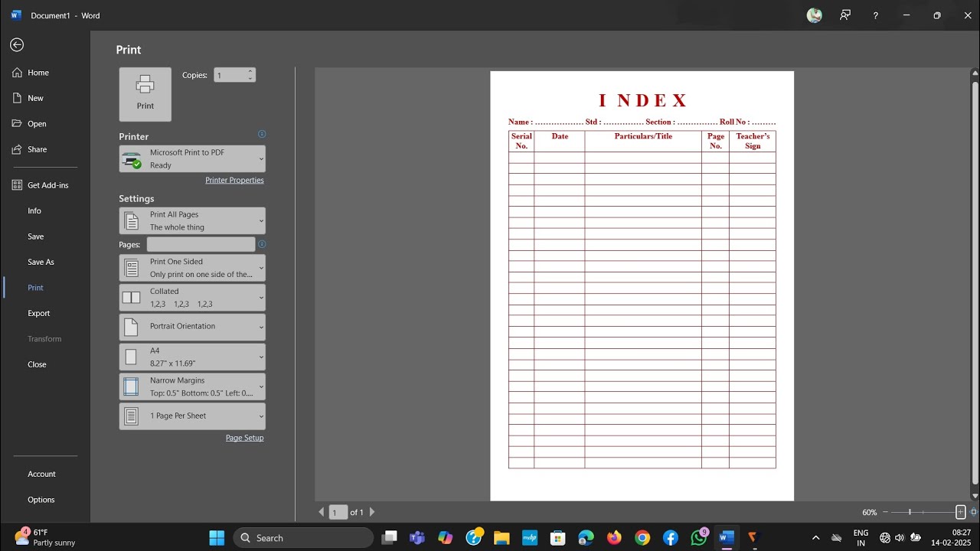The height and width of the screenshot is (551, 980).
Task: Open Microsoft Word Help question mark
Action: tap(876, 15)
